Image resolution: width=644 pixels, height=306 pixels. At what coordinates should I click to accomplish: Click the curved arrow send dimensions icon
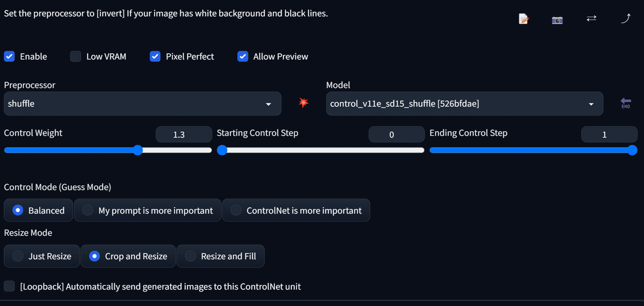pyautogui.click(x=625, y=19)
